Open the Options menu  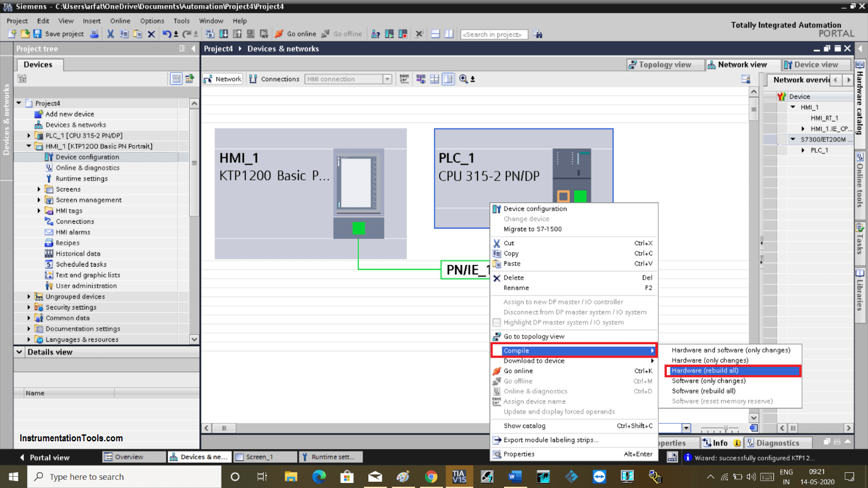[152, 21]
